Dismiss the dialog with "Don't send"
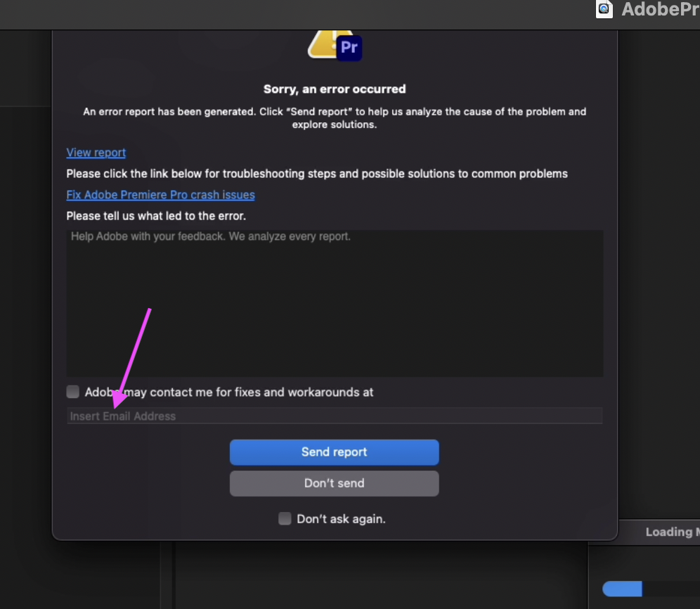700x609 pixels. (x=334, y=483)
